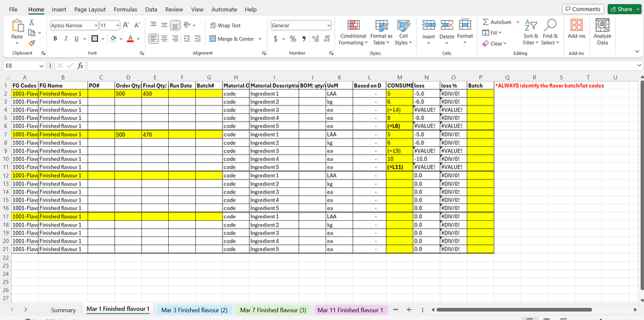Toggle Wrap Text

click(x=225, y=26)
